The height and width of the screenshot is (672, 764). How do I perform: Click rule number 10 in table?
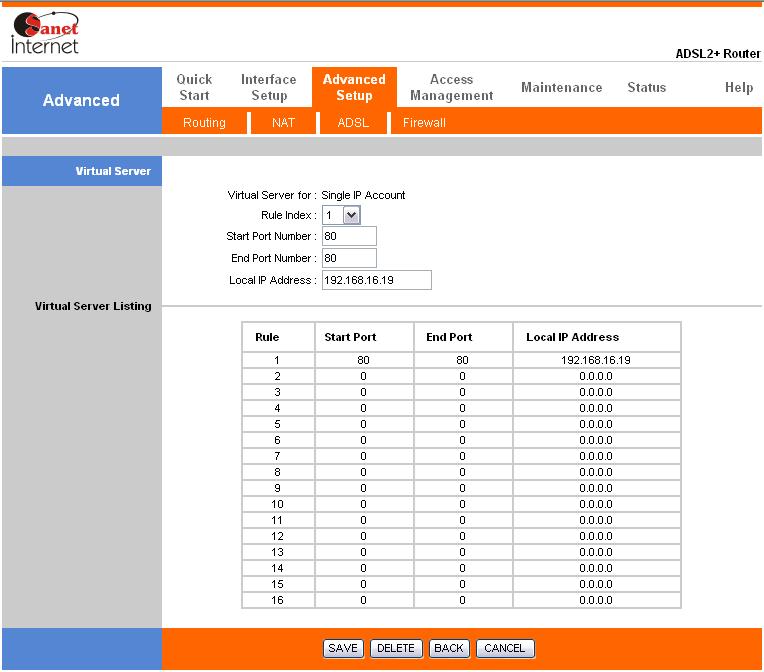[x=277, y=504]
